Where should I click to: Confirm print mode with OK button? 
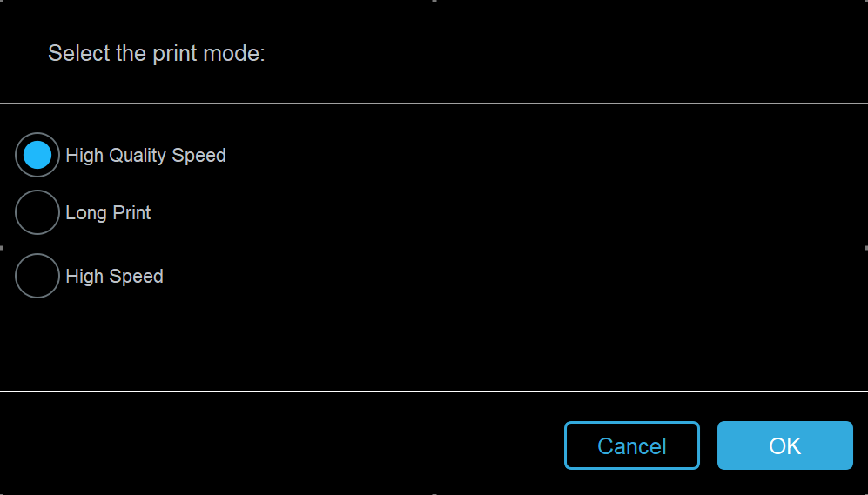pyautogui.click(x=784, y=445)
